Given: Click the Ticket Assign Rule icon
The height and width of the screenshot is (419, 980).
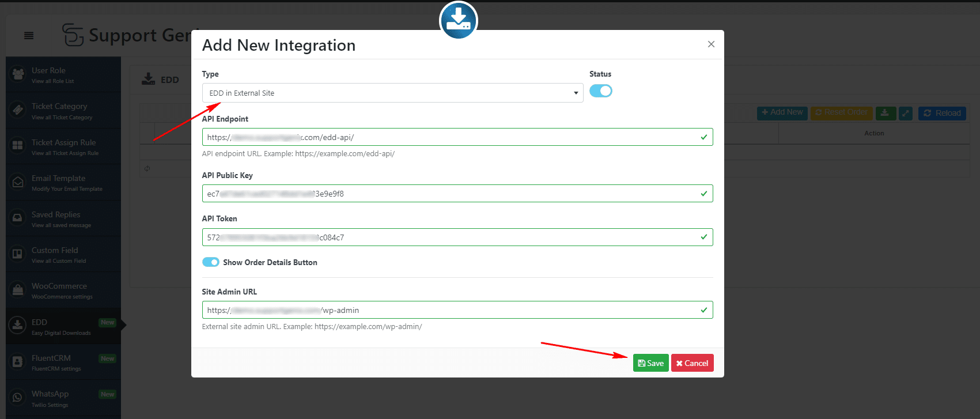Looking at the screenshot, I should point(18,146).
